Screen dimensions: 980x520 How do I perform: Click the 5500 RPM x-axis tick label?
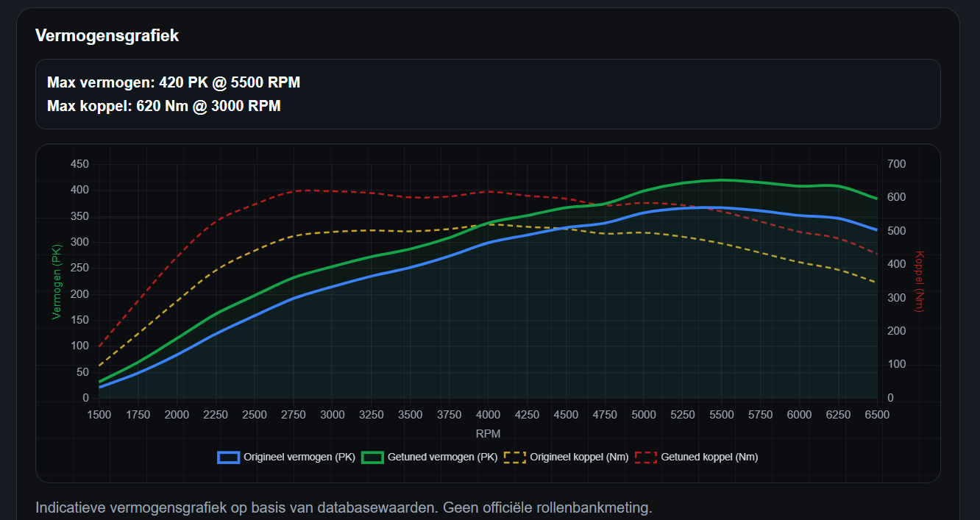tap(722, 415)
